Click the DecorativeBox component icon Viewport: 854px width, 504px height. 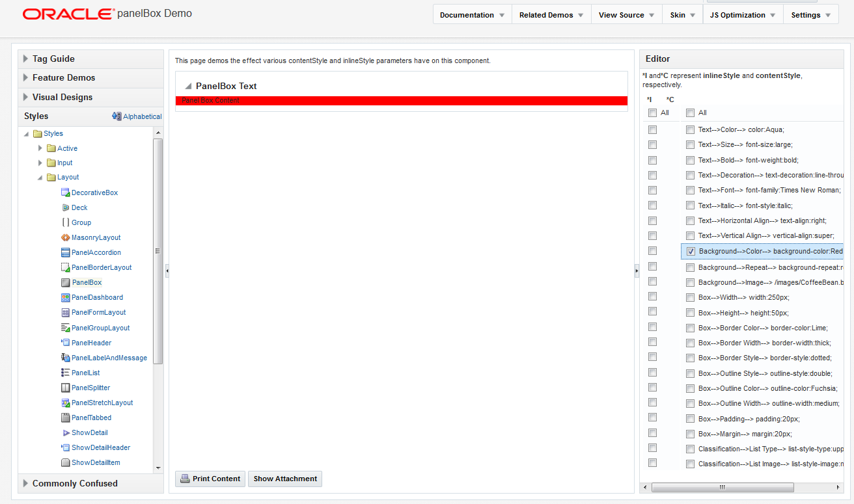click(x=65, y=192)
